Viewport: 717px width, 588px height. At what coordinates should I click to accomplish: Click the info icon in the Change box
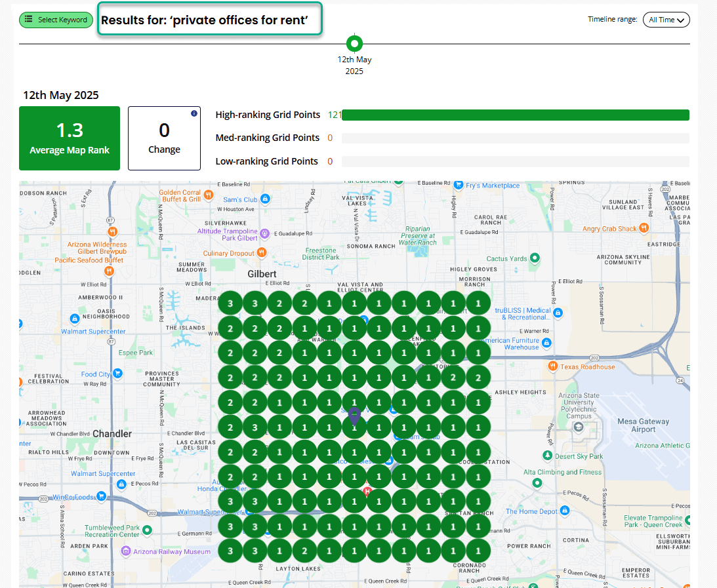pyautogui.click(x=194, y=113)
